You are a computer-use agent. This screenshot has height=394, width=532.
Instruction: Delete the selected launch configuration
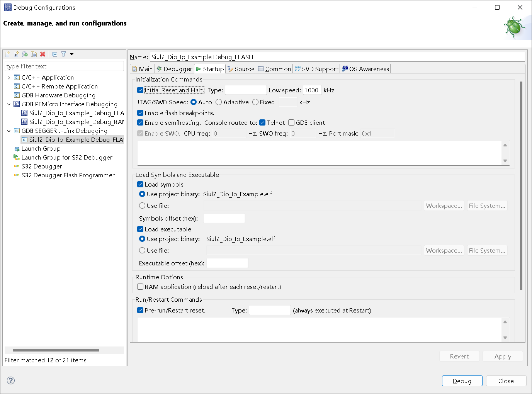pyautogui.click(x=43, y=54)
